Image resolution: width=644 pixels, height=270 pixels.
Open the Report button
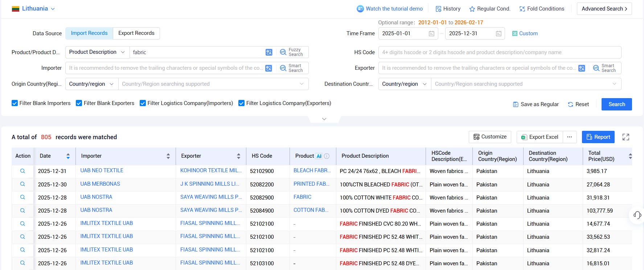[x=598, y=137]
